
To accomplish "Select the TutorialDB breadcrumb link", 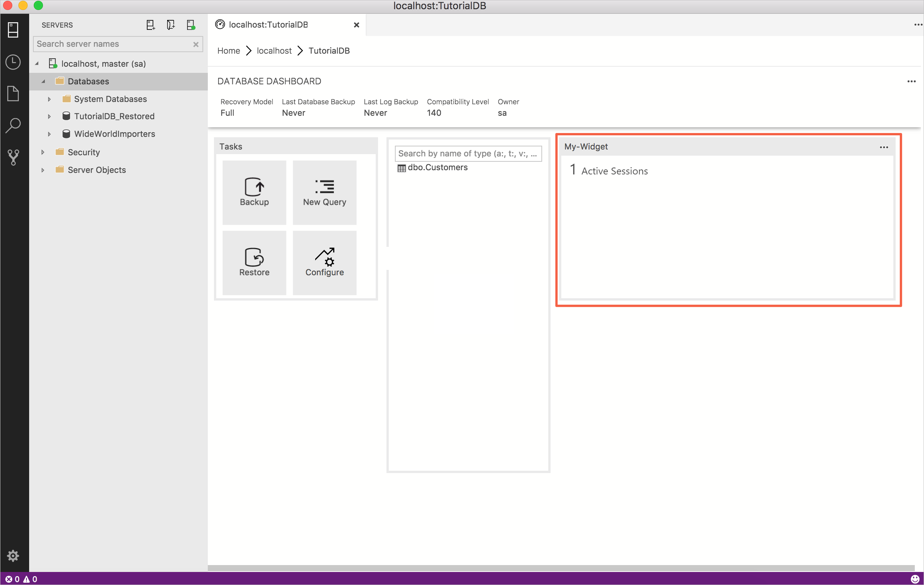I will click(329, 51).
